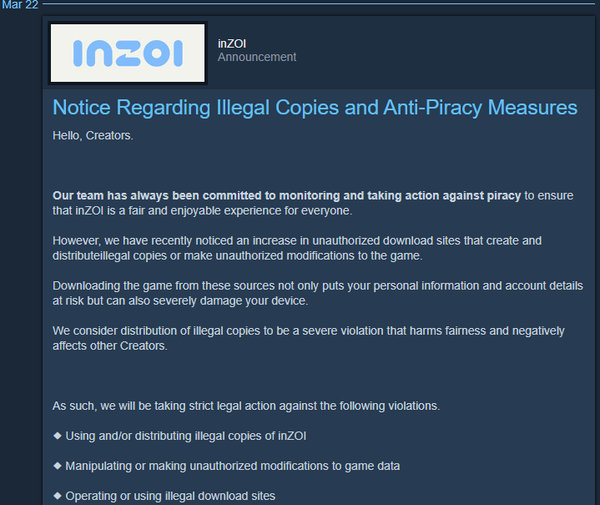
Task: Click 'Operating or using illegal download sites' item
Action: (x=170, y=496)
